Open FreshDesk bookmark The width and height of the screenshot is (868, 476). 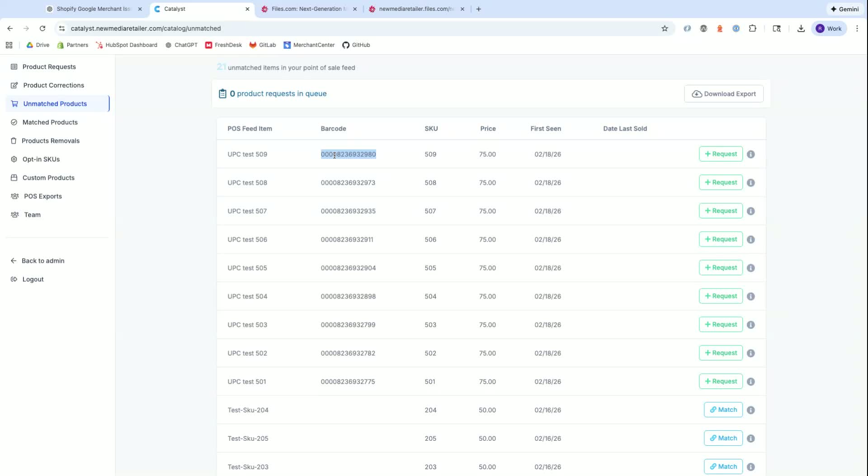223,45
